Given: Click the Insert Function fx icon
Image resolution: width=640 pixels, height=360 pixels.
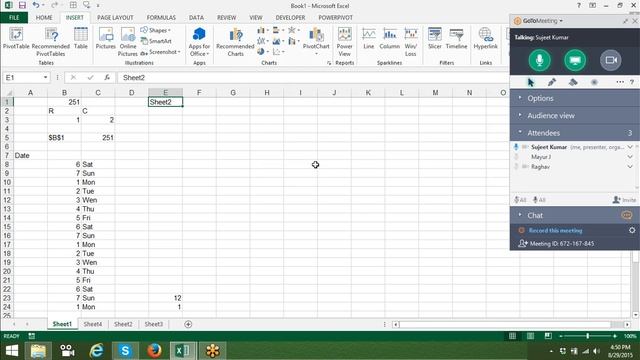Looking at the screenshot, I should point(107,77).
